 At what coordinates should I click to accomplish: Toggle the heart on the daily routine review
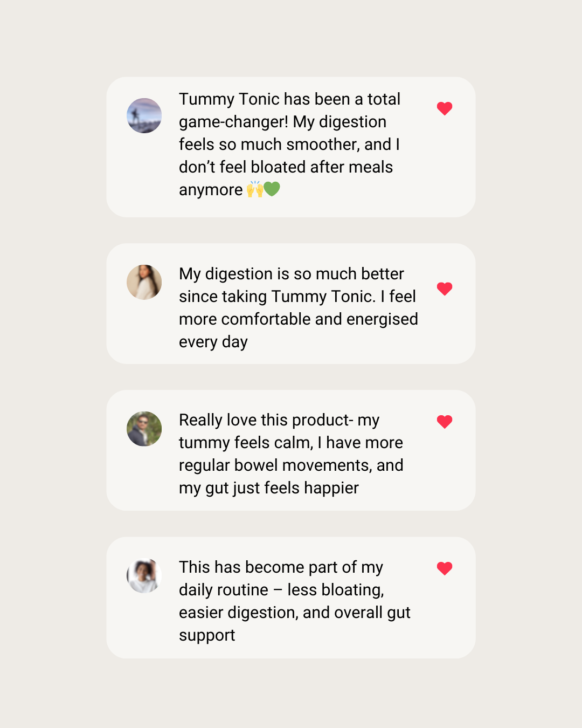pyautogui.click(x=445, y=568)
